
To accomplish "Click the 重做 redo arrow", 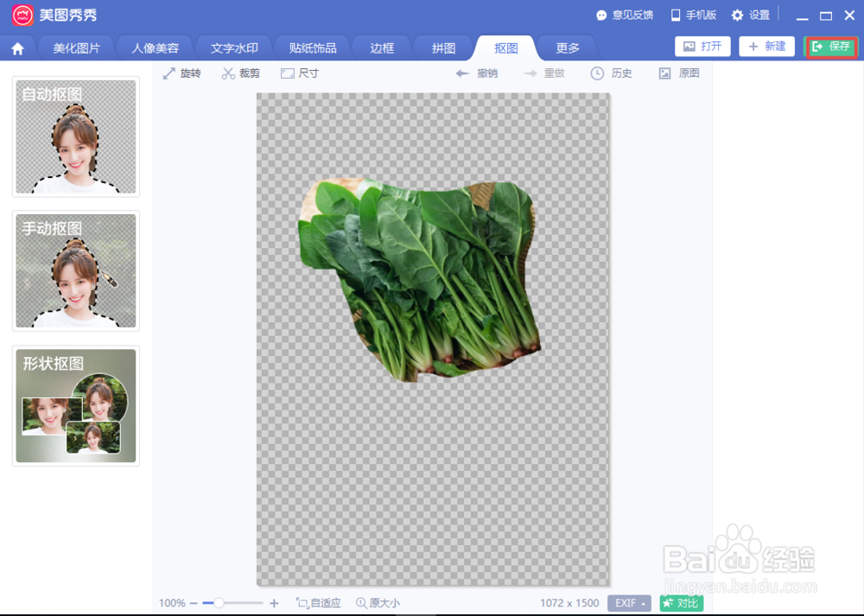I will [544, 73].
